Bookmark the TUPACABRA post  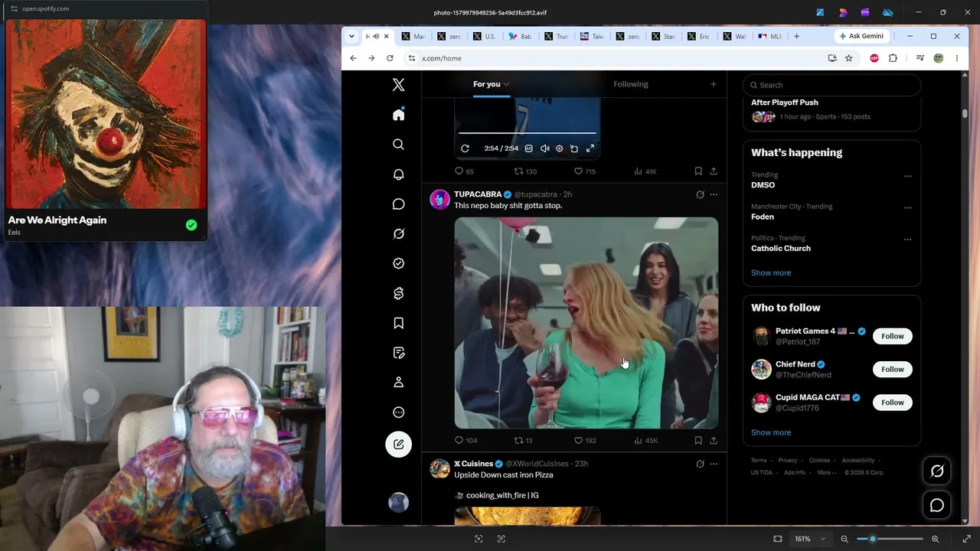[x=698, y=441]
